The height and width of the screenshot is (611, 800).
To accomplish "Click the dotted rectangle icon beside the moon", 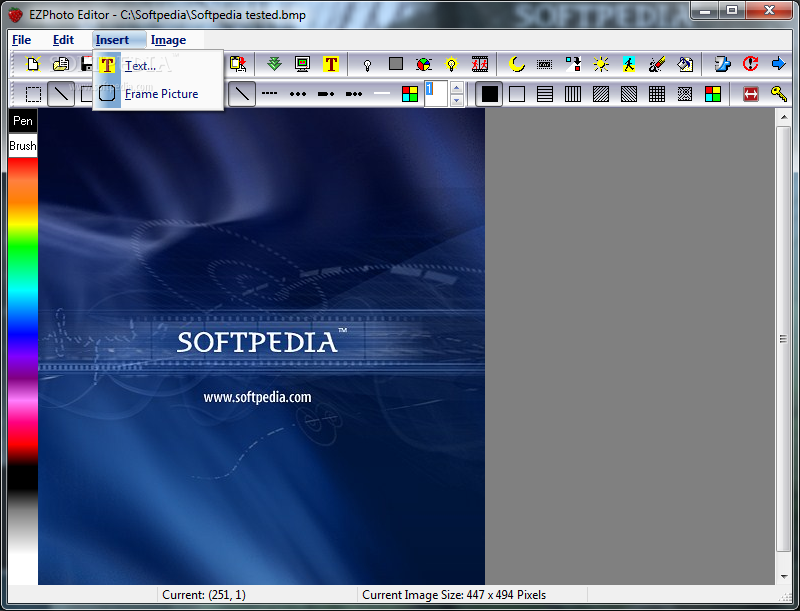I will pyautogui.click(x=544, y=64).
